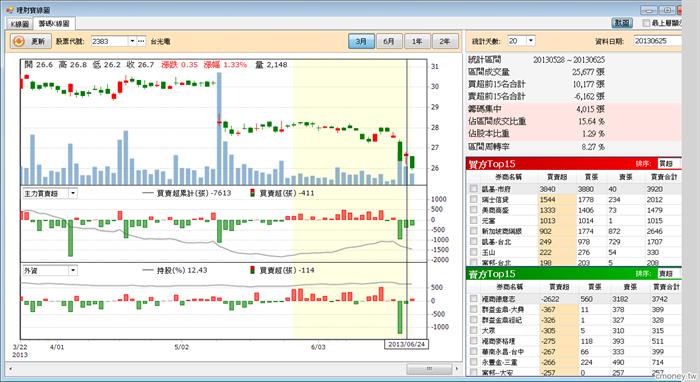Viewport: 700px width, 382px height.
Task: Click the 漲幅 1.33% value in chart header
Action: 225,65
